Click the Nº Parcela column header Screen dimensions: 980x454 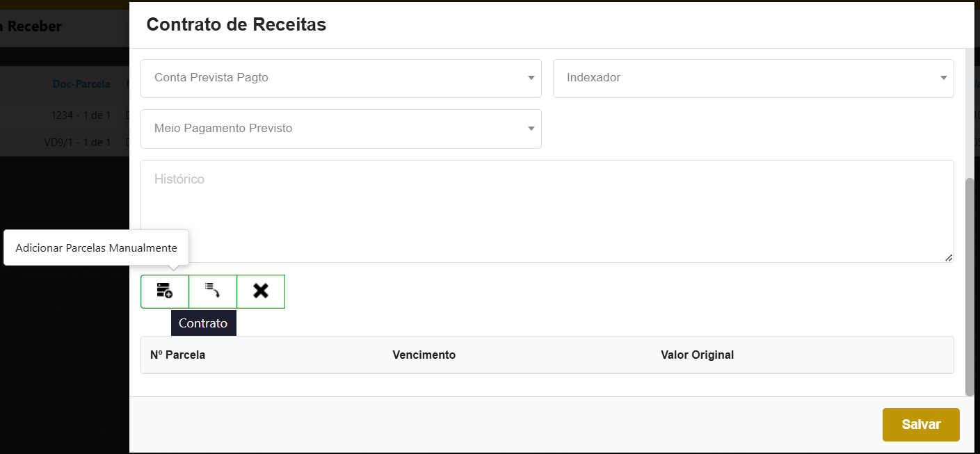[178, 355]
